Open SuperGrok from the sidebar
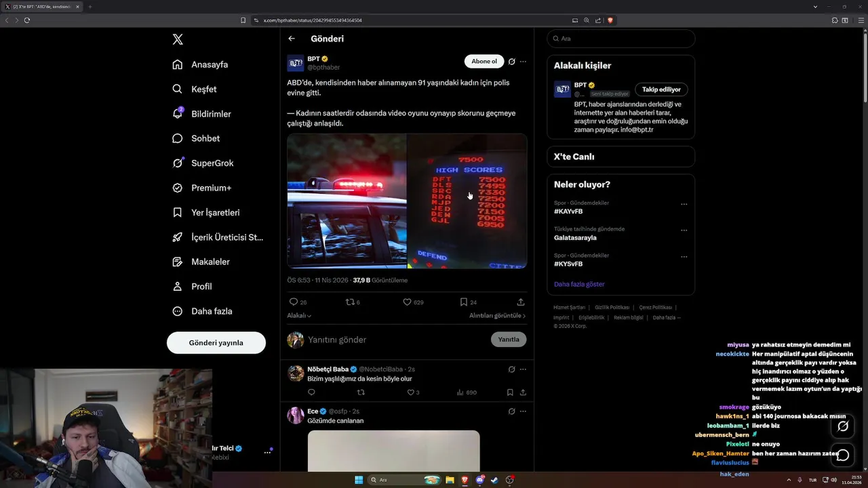Image resolution: width=868 pixels, height=488 pixels. point(203,163)
